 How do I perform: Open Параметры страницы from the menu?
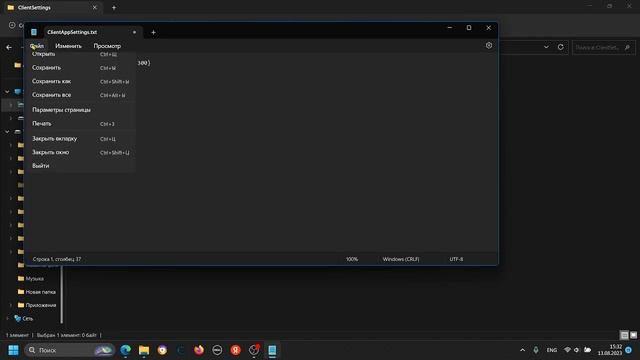coord(81,110)
